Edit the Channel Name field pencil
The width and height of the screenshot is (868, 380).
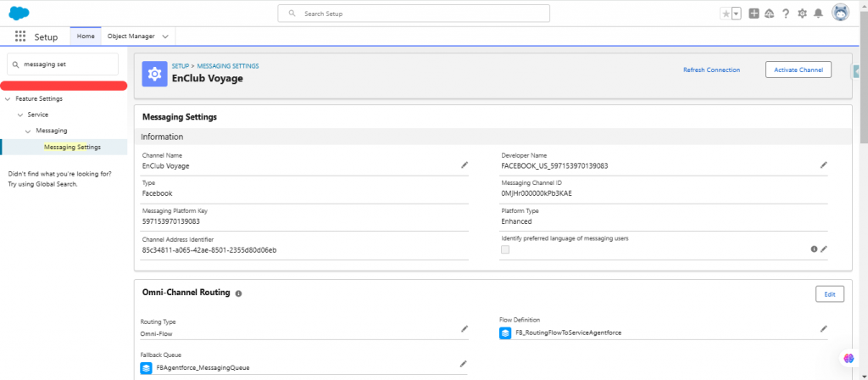click(x=465, y=165)
